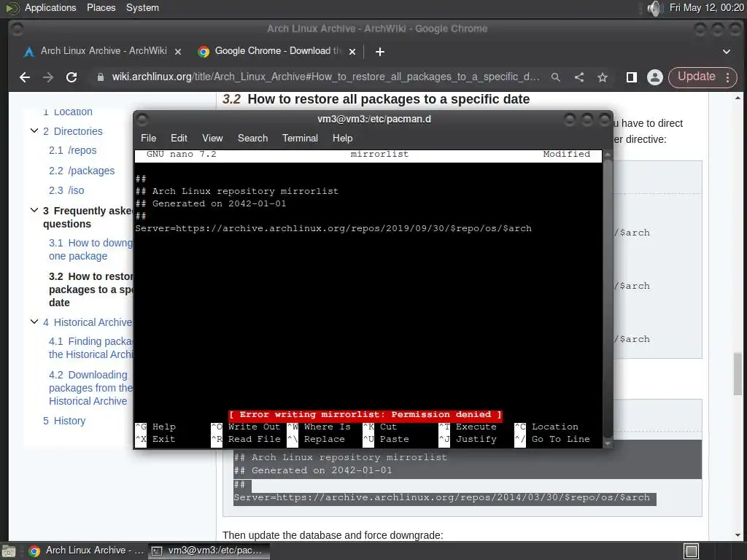
Task: Click the '3.2 How to restore' contents entry
Action: 90,289
